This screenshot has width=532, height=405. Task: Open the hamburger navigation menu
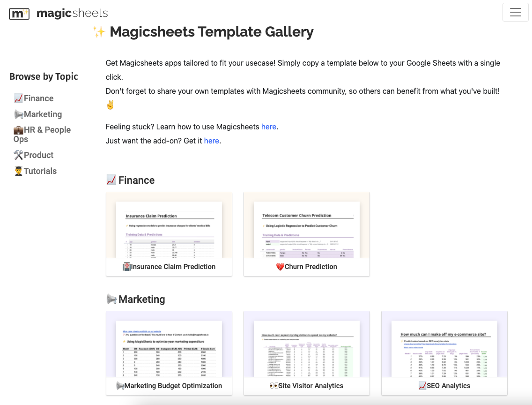pyautogui.click(x=515, y=13)
